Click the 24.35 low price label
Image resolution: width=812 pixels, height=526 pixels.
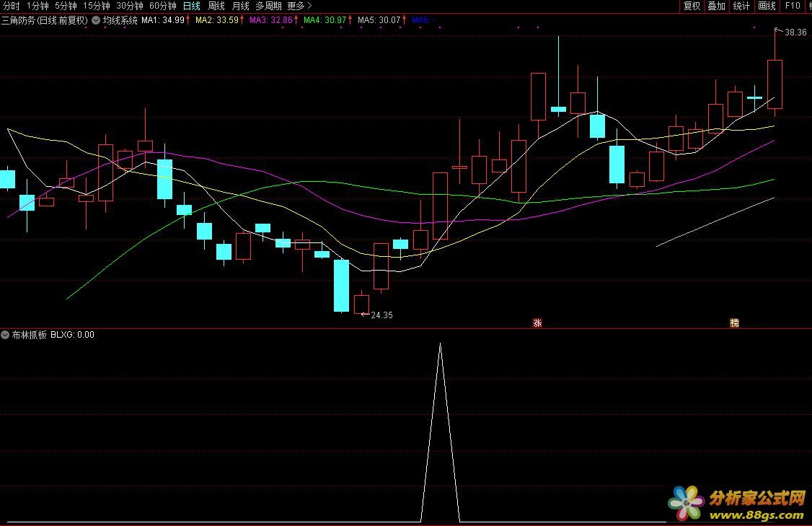click(381, 315)
